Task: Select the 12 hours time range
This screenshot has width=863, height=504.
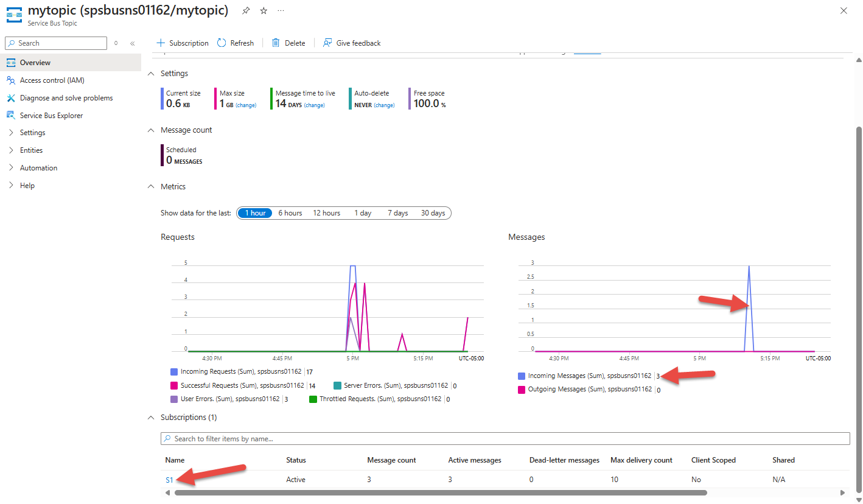Action: point(327,213)
